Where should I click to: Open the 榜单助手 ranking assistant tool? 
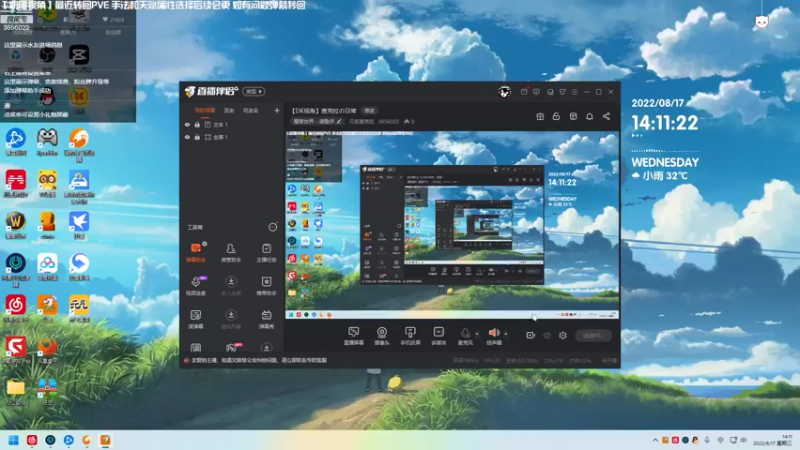tap(266, 285)
